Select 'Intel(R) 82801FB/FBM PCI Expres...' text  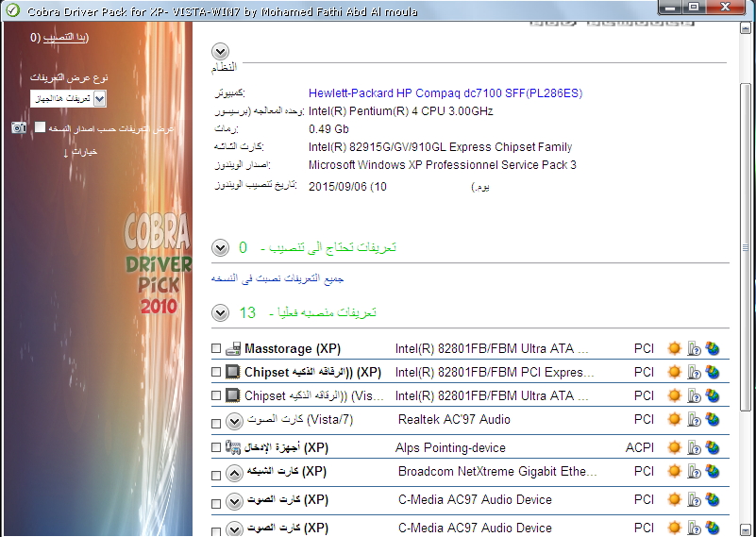pos(495,372)
